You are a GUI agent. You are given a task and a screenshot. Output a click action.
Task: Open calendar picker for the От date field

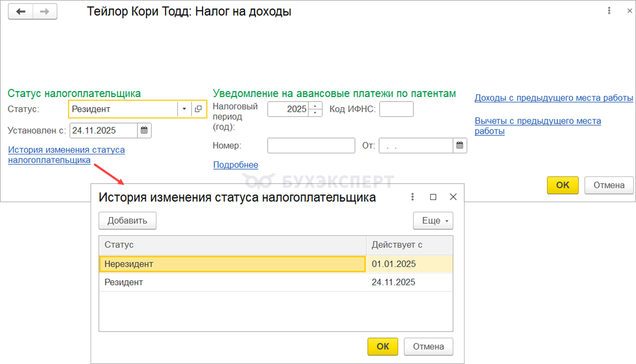[460, 146]
